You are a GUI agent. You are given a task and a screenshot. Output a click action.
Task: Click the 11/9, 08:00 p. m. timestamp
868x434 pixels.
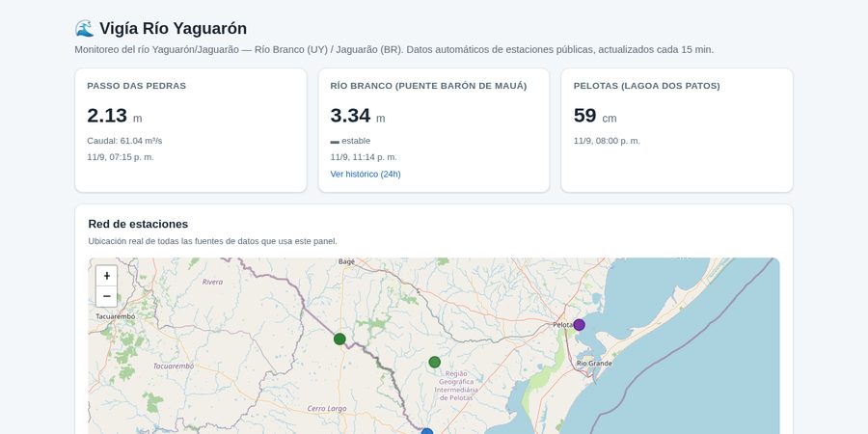click(x=607, y=141)
